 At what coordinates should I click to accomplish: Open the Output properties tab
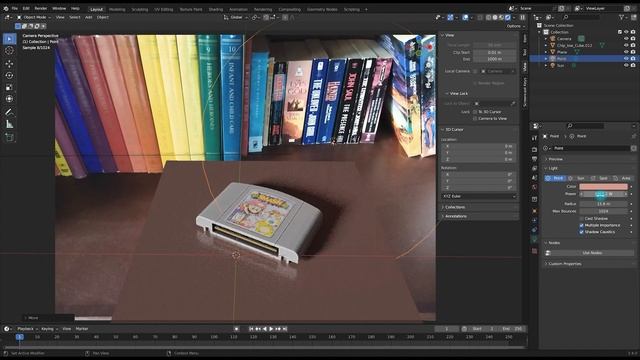[x=535, y=159]
